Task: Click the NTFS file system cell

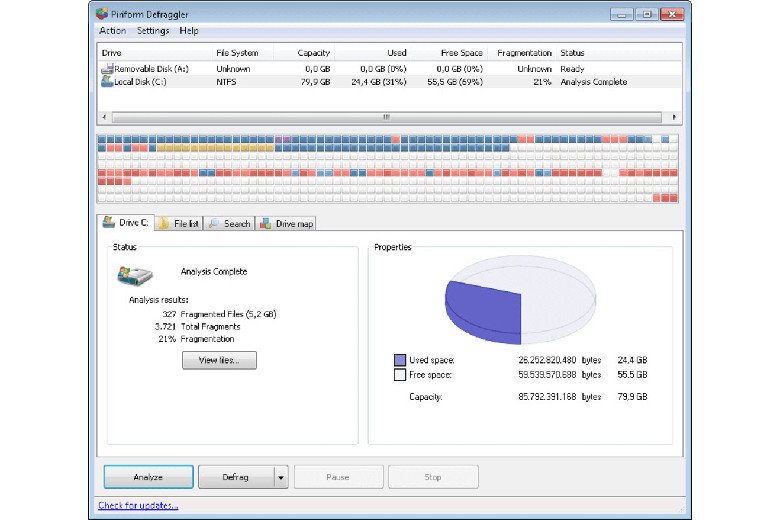Action: [226, 82]
